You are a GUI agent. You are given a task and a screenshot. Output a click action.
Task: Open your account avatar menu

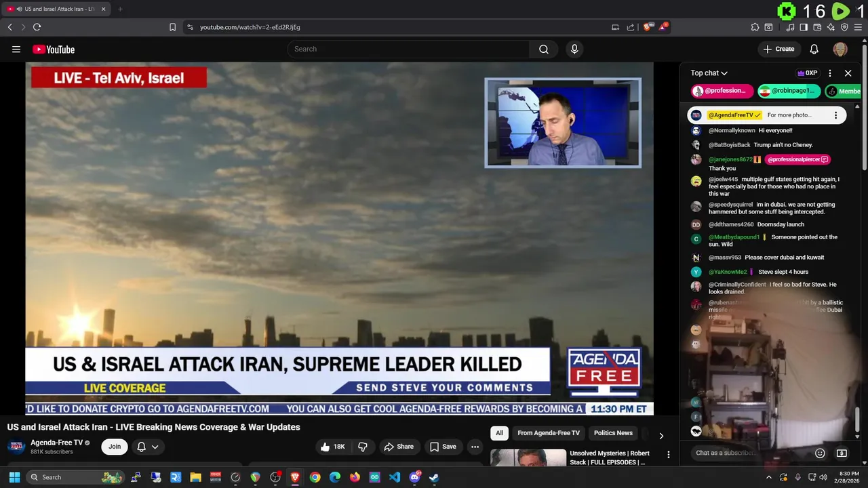click(840, 49)
